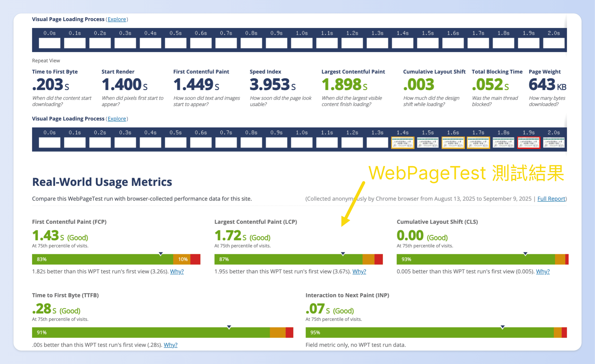Image resolution: width=595 pixels, height=364 pixels.
Task: Open the Explore link next to the first Visual Page Loading Process
Action: tap(117, 19)
